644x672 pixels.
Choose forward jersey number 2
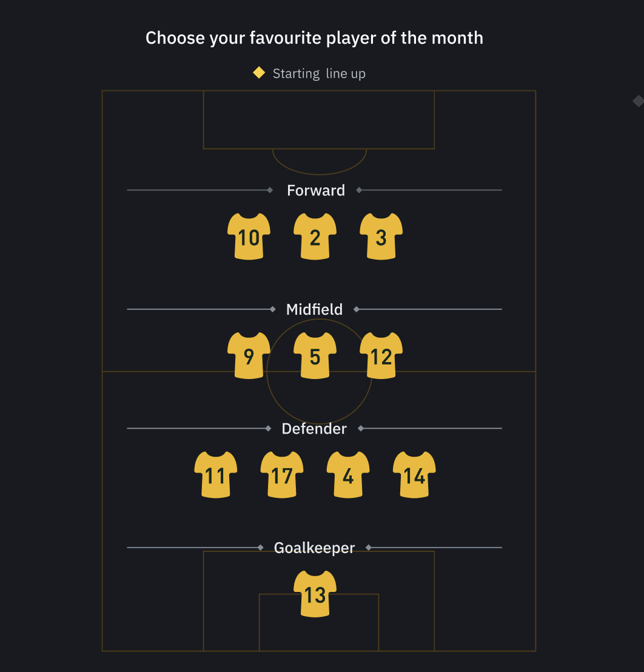tap(315, 237)
